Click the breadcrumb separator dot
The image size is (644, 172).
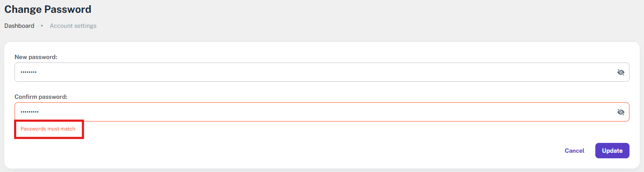click(x=42, y=26)
